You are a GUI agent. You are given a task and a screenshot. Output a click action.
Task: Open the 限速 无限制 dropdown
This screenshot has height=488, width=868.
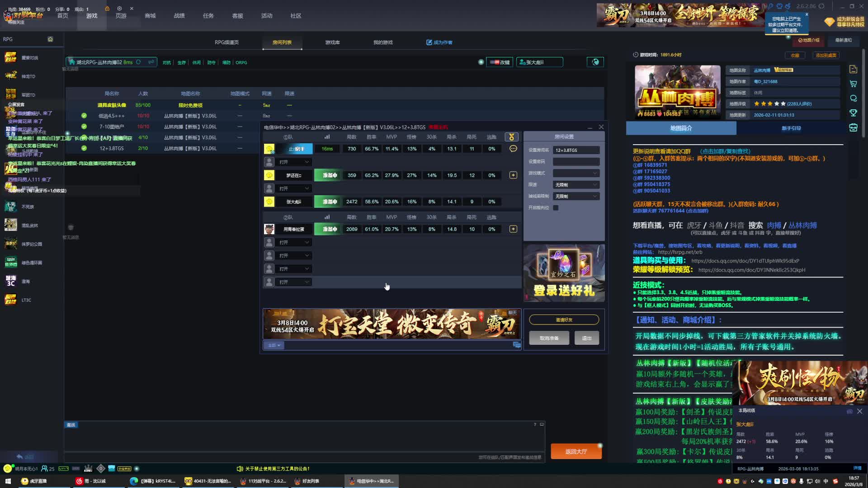pos(576,185)
